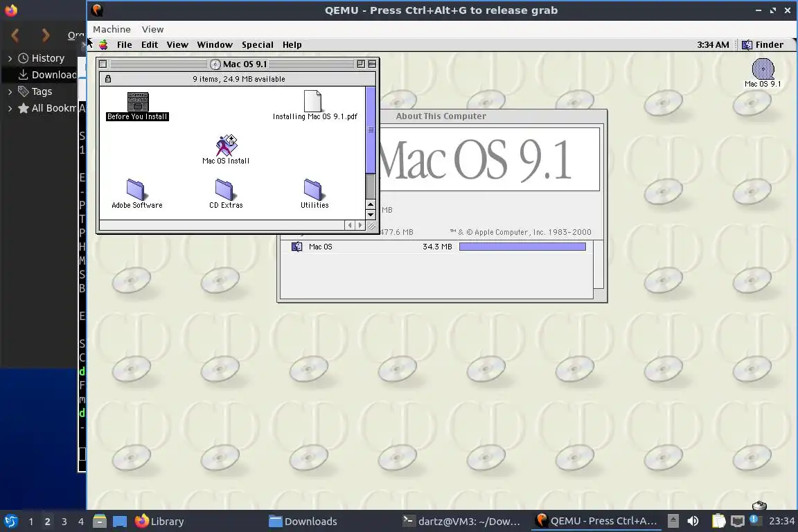This screenshot has height=532, width=798.
Task: Click the scroll up arrow in Mac OS 9.1 window
Action: click(x=371, y=204)
